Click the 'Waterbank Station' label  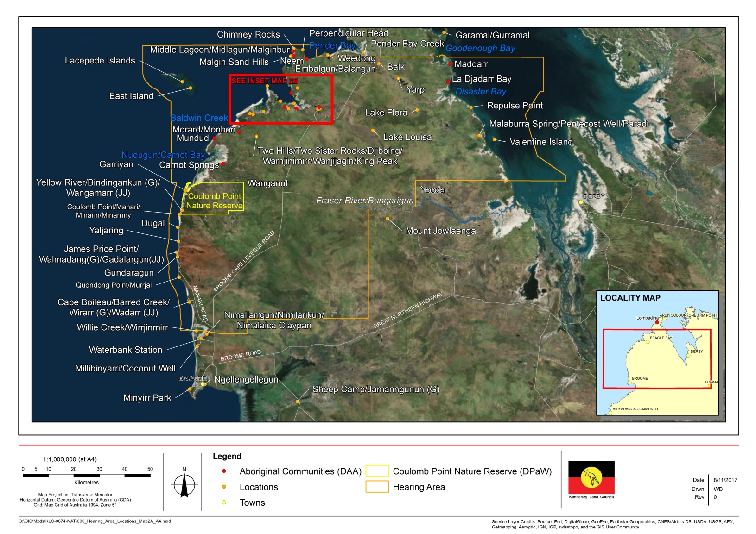click(x=126, y=350)
